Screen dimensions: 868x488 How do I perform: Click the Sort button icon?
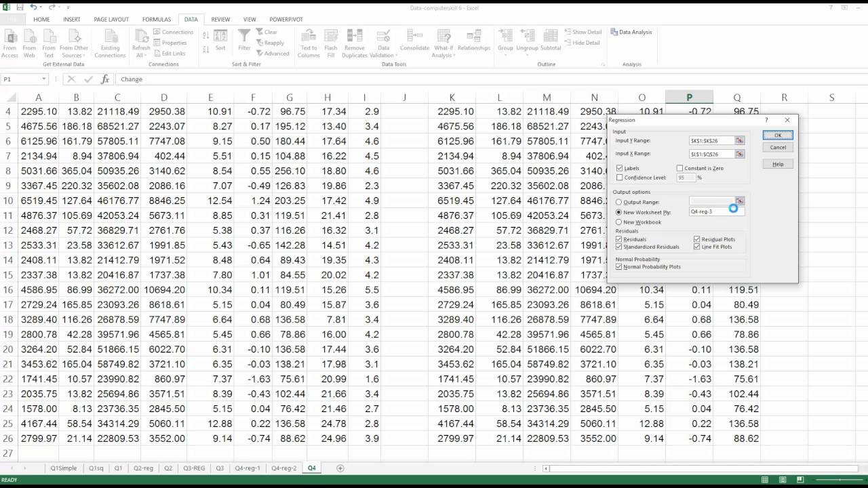[220, 36]
